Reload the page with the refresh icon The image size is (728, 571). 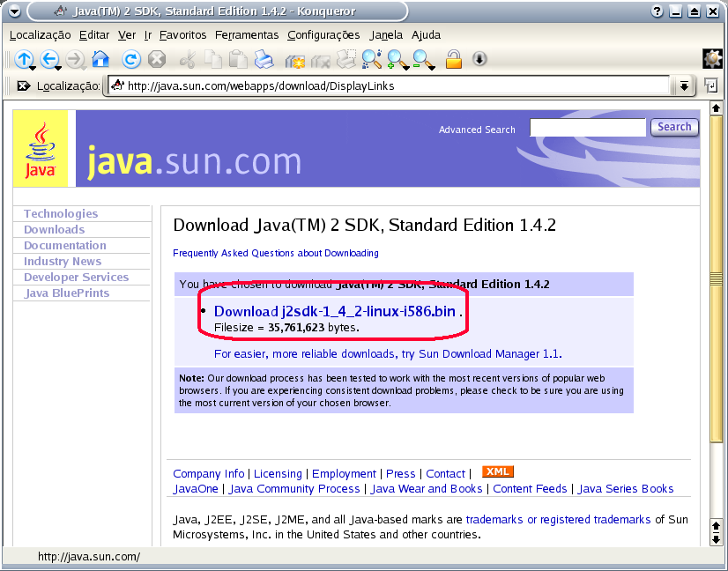coord(131,59)
